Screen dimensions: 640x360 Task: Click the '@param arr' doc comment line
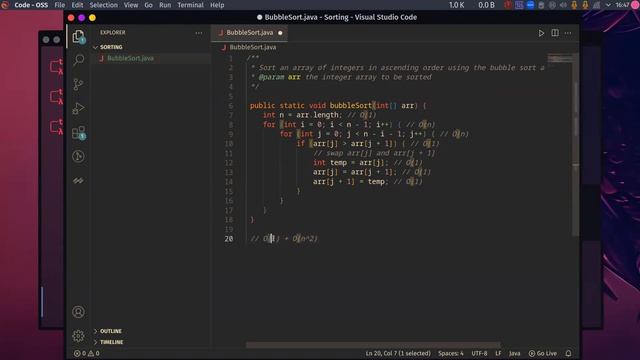point(341,77)
